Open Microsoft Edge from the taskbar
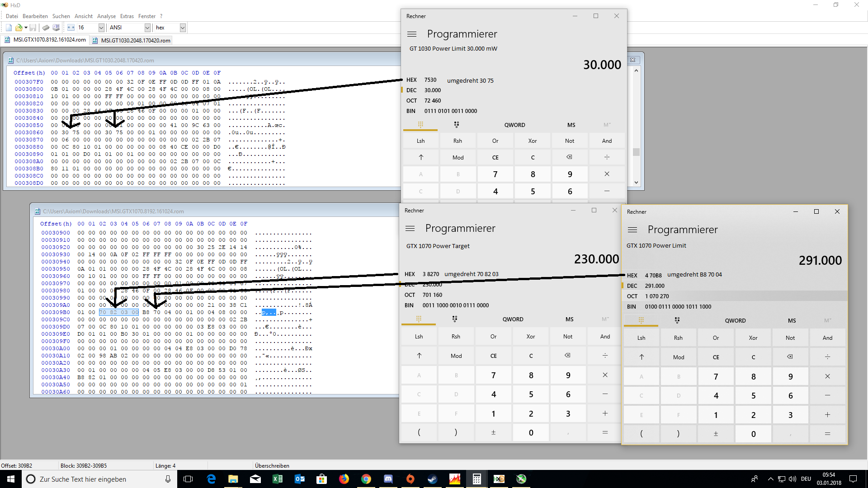Viewport: 868px width, 488px height. [x=211, y=479]
